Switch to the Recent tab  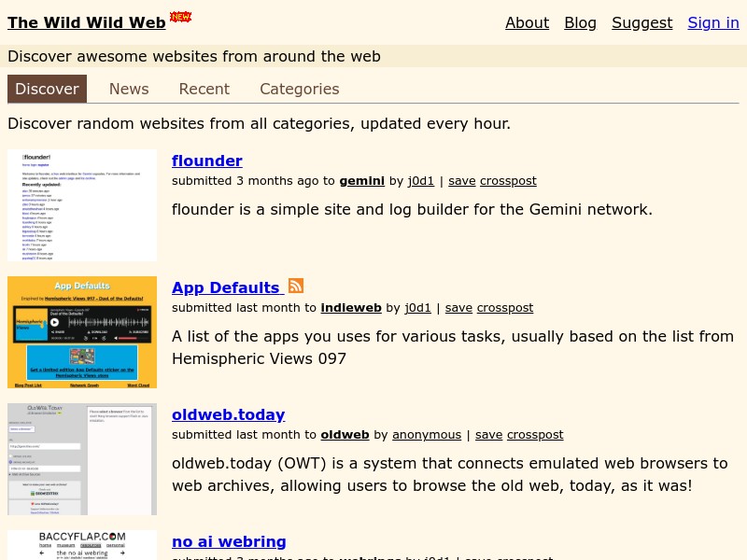204,89
